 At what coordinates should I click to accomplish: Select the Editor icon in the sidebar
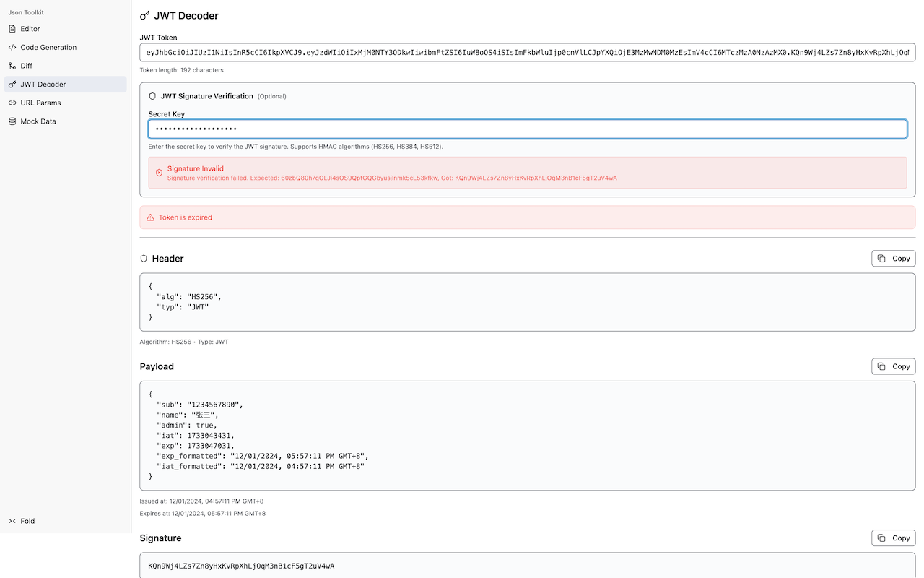[12, 29]
